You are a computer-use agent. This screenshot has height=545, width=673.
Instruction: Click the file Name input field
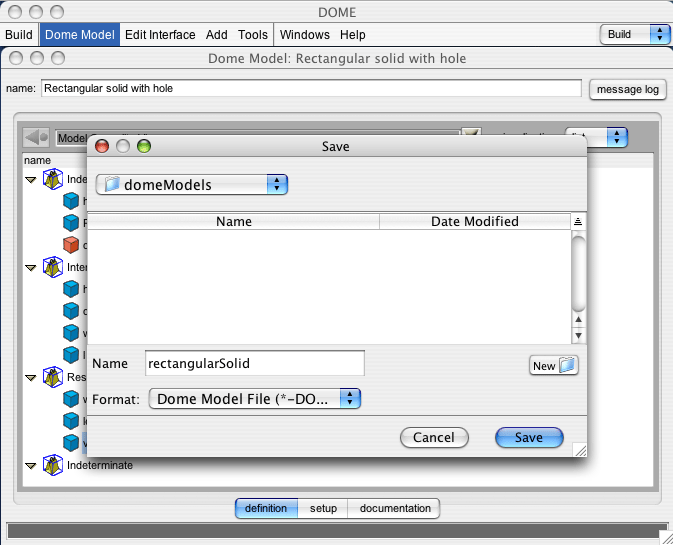255,363
